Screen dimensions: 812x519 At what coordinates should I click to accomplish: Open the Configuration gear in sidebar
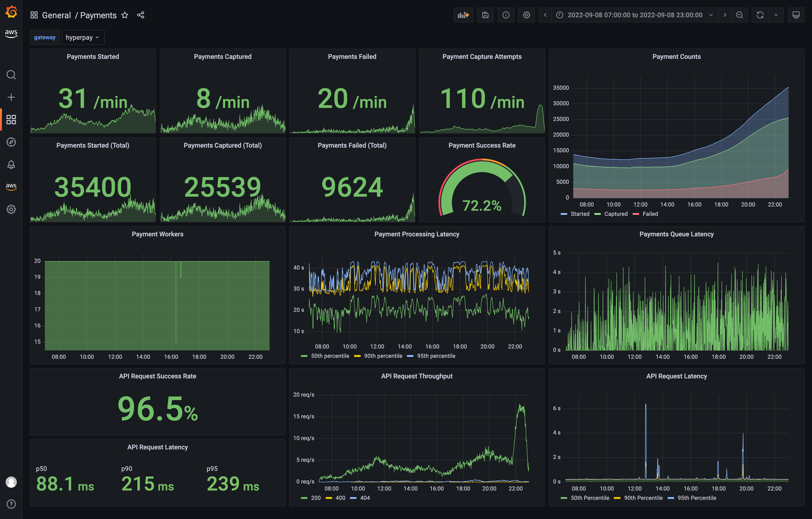11,209
